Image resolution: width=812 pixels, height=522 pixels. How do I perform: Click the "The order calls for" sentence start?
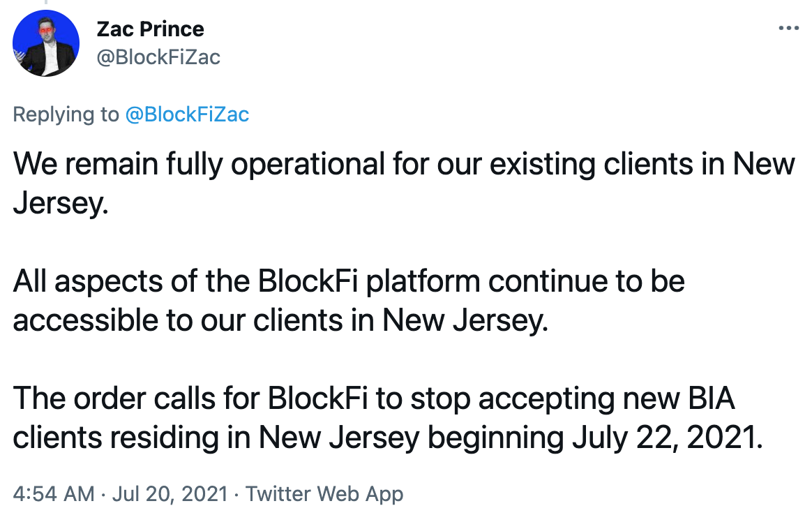(x=122, y=398)
